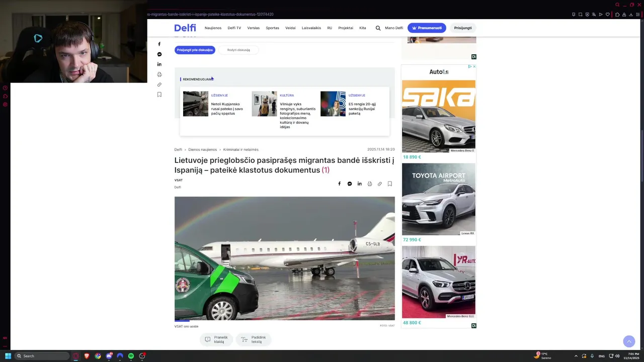The image size is (644, 362).
Task: Click the browser pin icon in the toolbar
Action: (574, 15)
